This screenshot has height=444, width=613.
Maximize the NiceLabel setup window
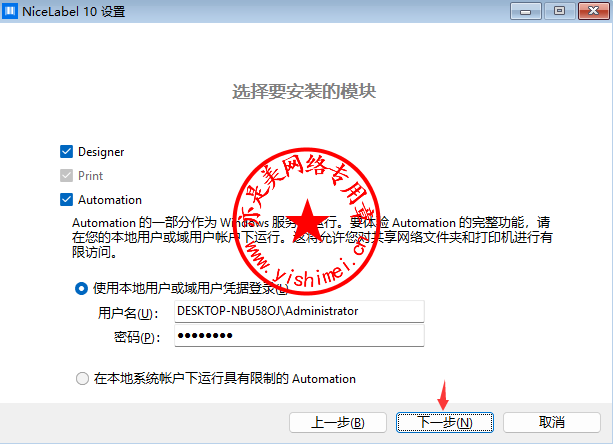pos(557,11)
